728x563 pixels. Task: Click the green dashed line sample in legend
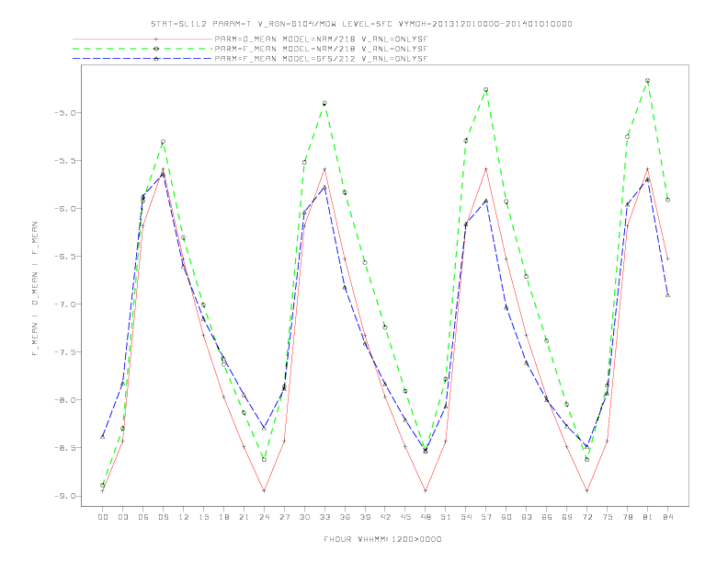tap(142, 49)
